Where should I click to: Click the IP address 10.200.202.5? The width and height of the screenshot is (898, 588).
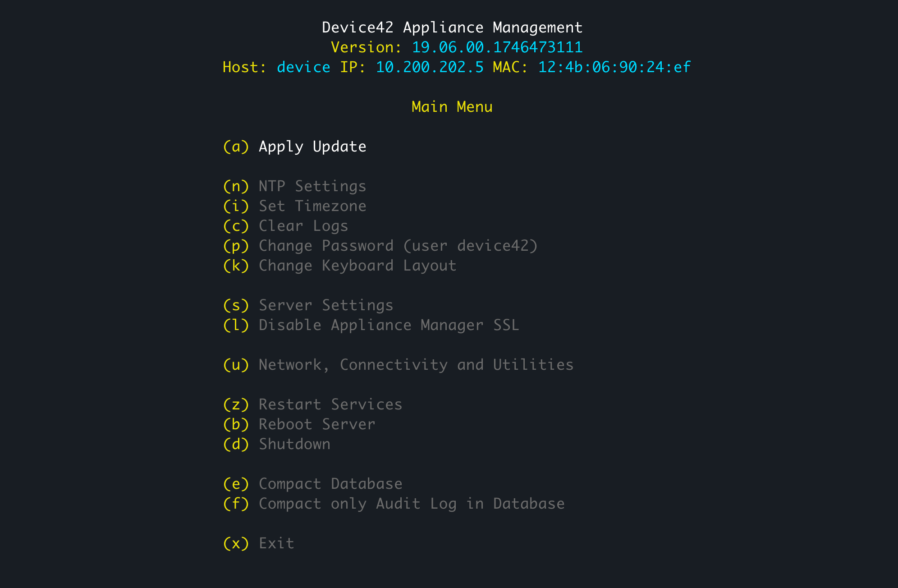point(428,67)
